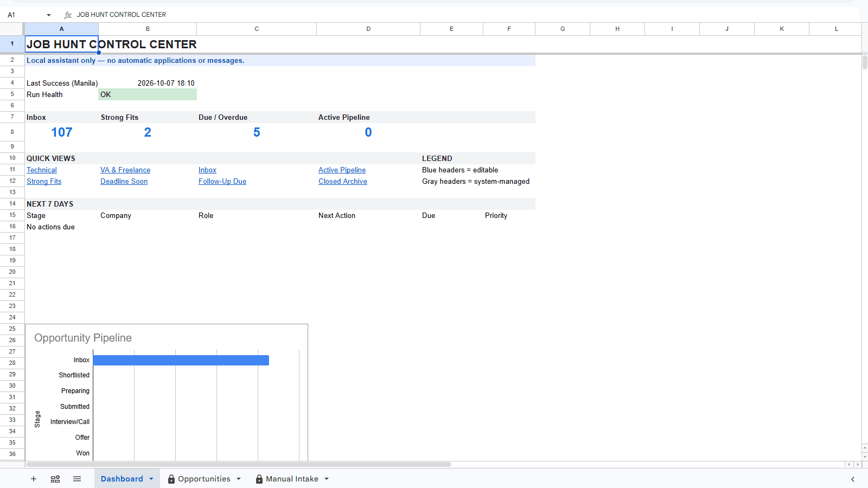This screenshot has height=488, width=868.
Task: Switch to the Opportunities sheet tab
Action: [x=204, y=479]
